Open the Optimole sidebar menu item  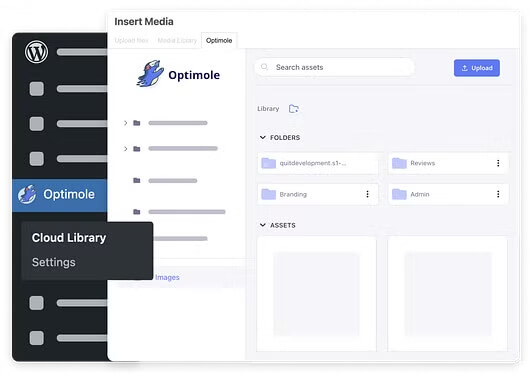point(60,195)
